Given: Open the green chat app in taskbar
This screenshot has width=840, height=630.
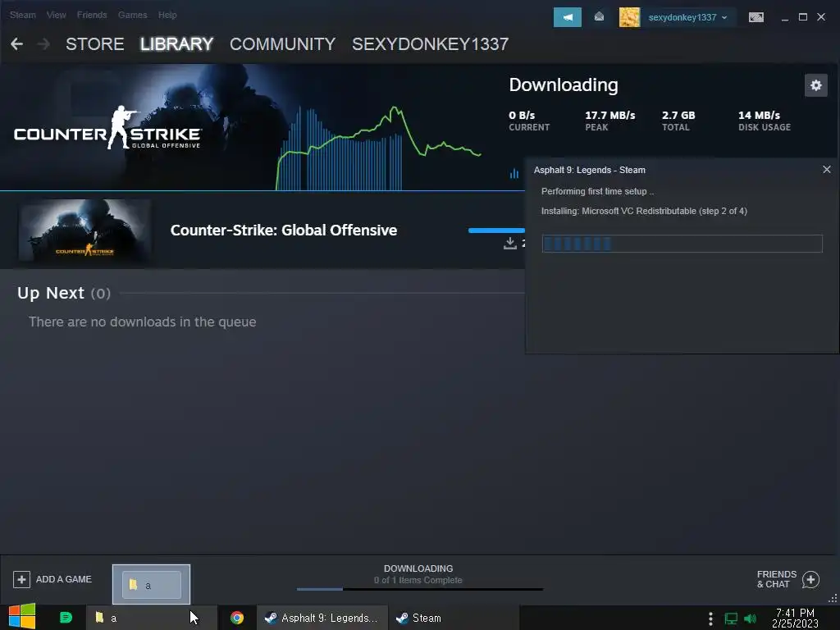Looking at the screenshot, I should 66,618.
